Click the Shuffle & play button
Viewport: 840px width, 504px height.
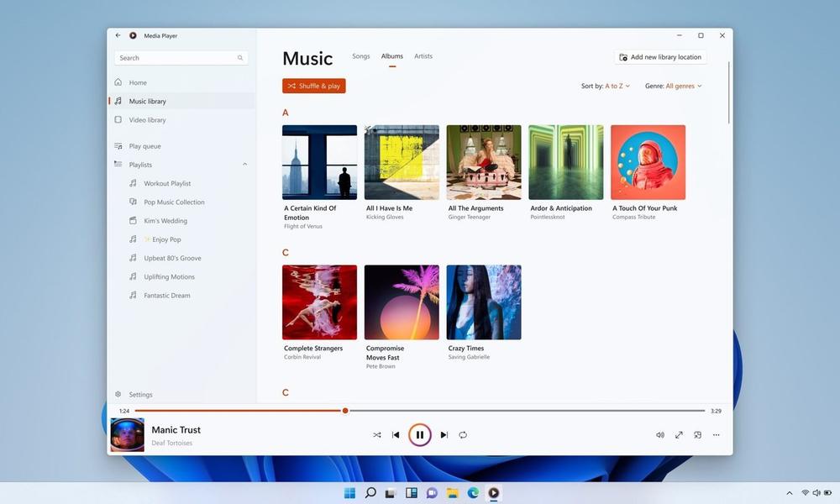314,86
